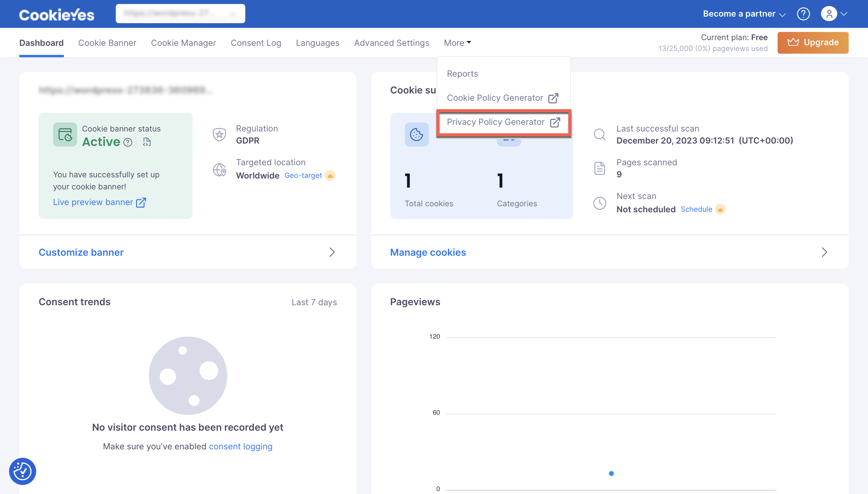Image resolution: width=868 pixels, height=494 pixels.
Task: Click the Total cookies cookie icon
Action: (x=417, y=135)
